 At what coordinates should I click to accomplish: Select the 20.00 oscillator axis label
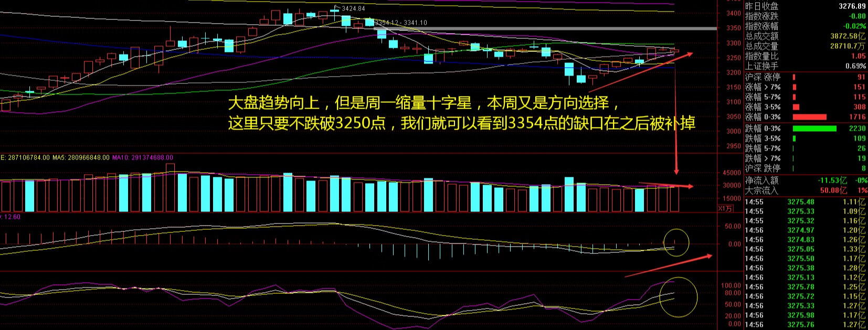coord(733,316)
